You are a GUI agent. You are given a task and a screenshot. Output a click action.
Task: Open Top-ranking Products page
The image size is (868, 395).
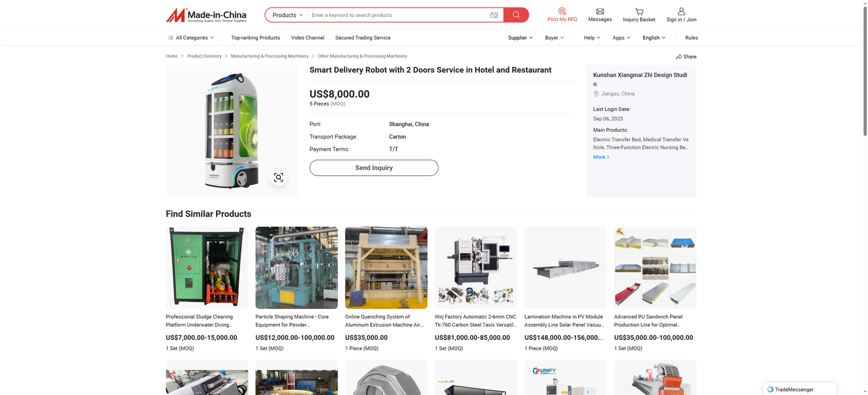click(x=256, y=38)
